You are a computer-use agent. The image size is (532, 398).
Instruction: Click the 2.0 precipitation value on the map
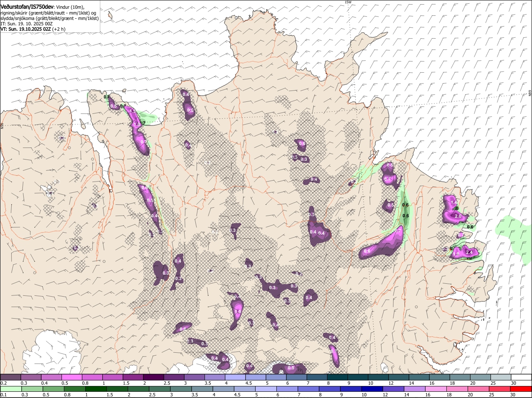(x=458, y=216)
